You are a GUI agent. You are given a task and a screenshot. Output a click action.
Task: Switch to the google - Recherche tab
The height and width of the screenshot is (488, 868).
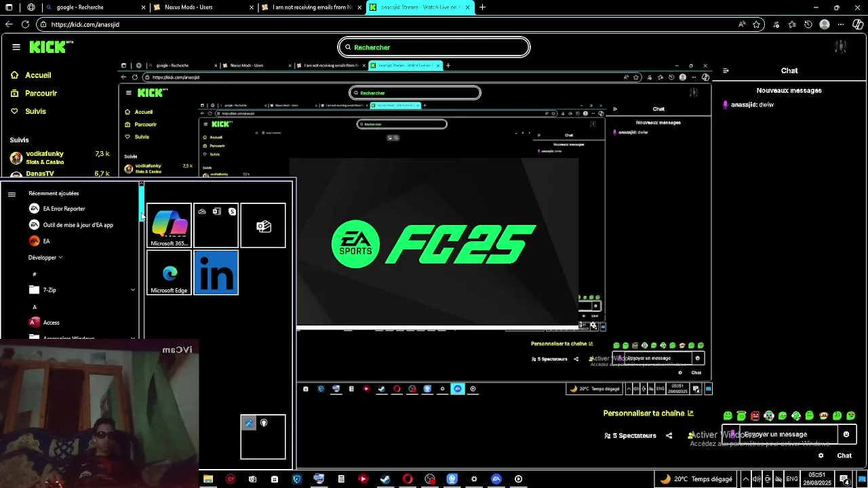click(x=95, y=7)
